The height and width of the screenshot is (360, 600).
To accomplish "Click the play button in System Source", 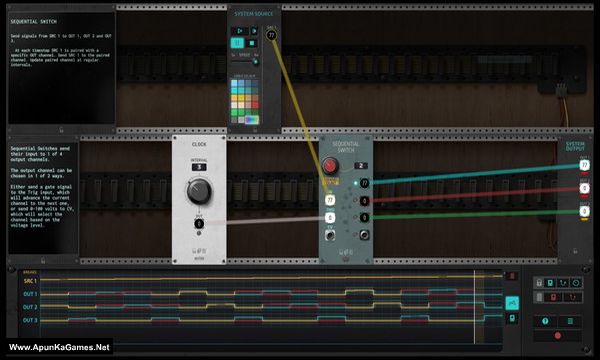I will 240,31.
